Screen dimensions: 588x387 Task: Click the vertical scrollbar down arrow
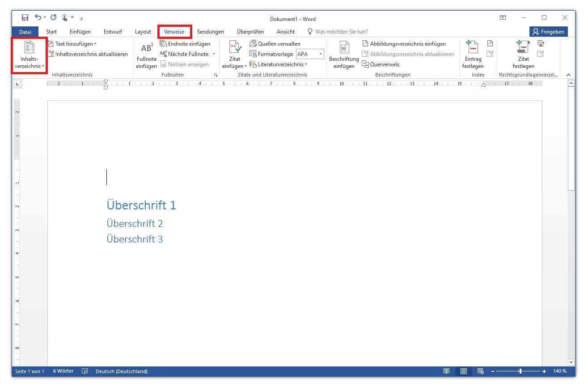571,361
